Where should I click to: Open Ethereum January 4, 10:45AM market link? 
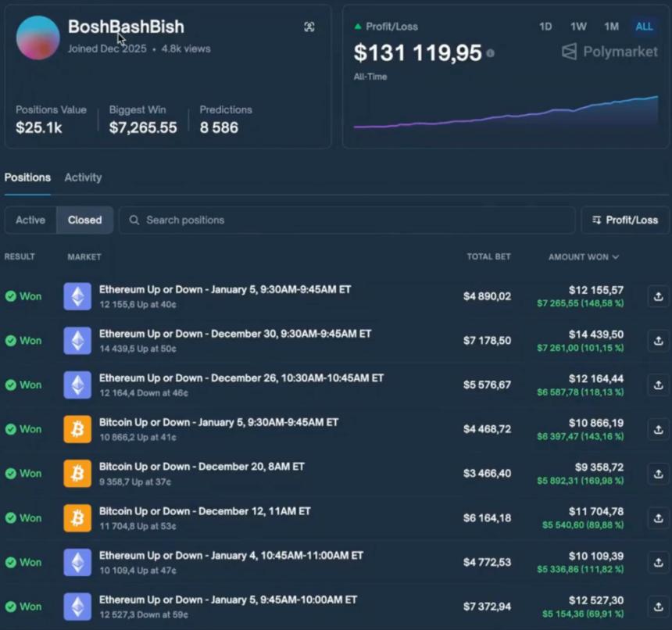(231, 556)
